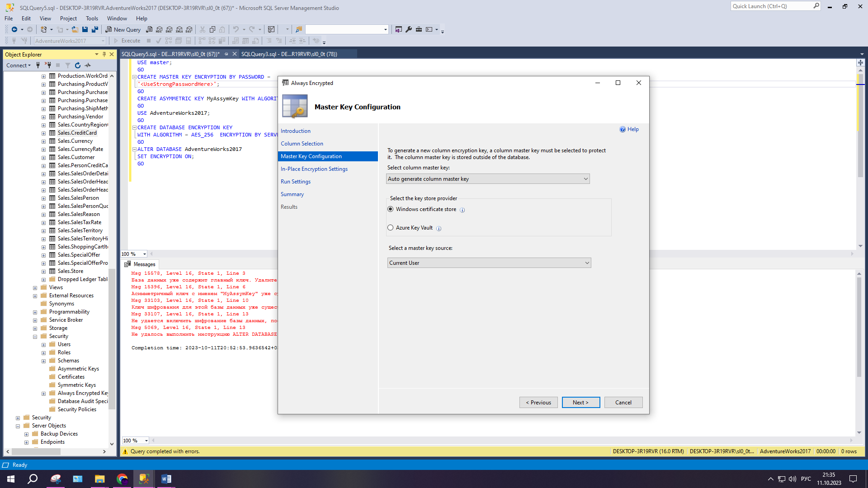Click the Database Engine Query icon beside New Query
Screen dimensions: 868x488
[x=149, y=29]
